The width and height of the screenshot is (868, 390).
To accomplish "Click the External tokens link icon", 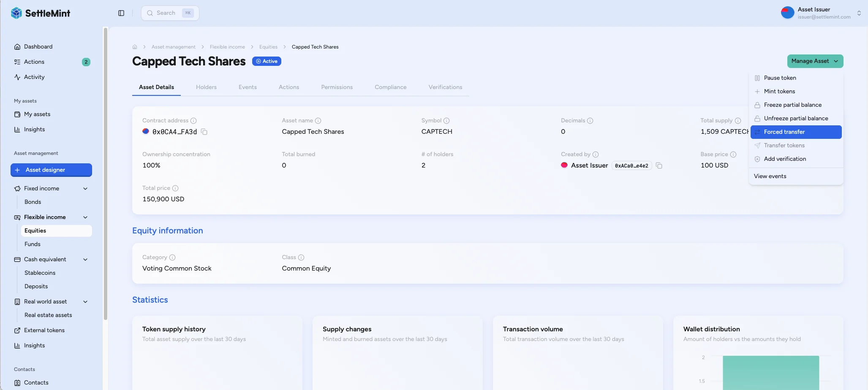I will click(x=17, y=330).
